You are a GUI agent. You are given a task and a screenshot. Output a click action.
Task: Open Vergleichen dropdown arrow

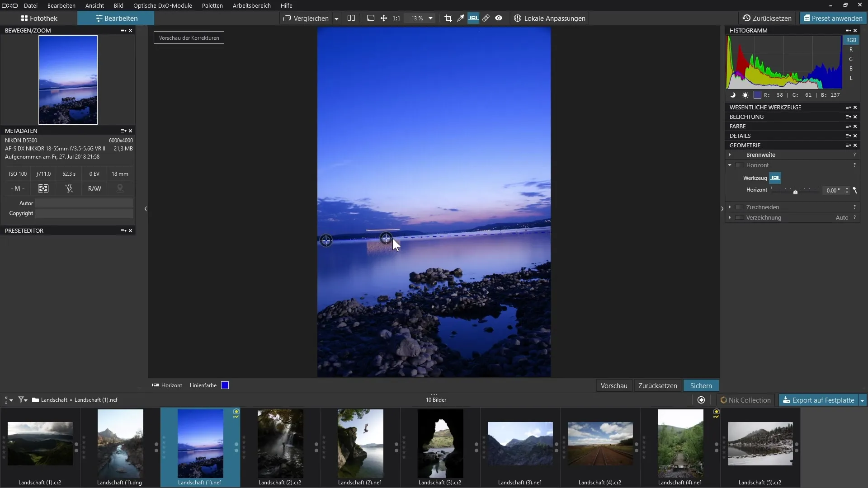(336, 19)
